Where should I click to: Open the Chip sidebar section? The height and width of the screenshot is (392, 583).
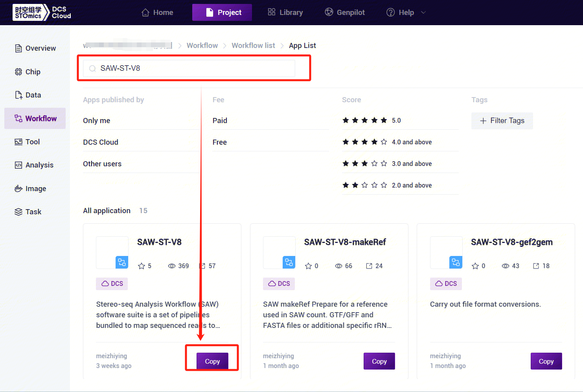(x=35, y=72)
